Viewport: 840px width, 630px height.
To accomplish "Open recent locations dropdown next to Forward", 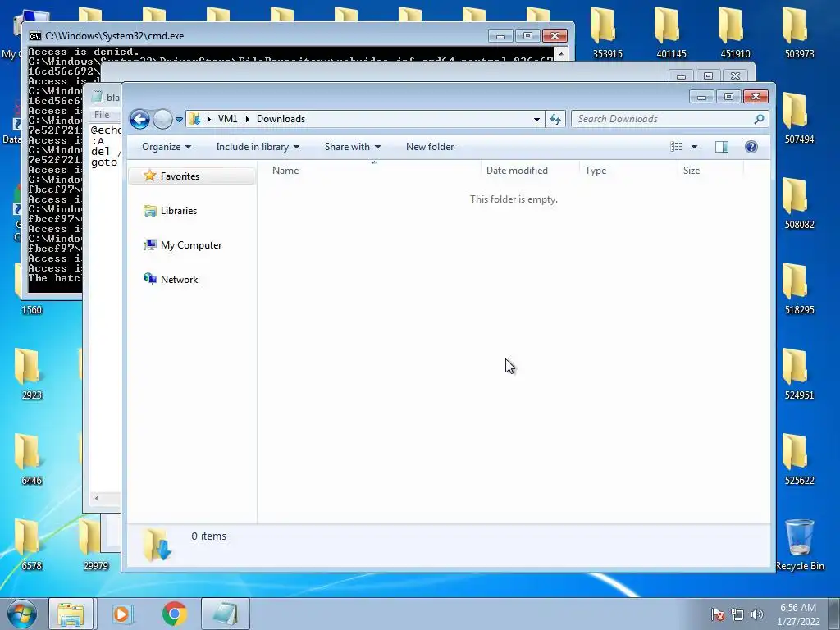I will (179, 120).
